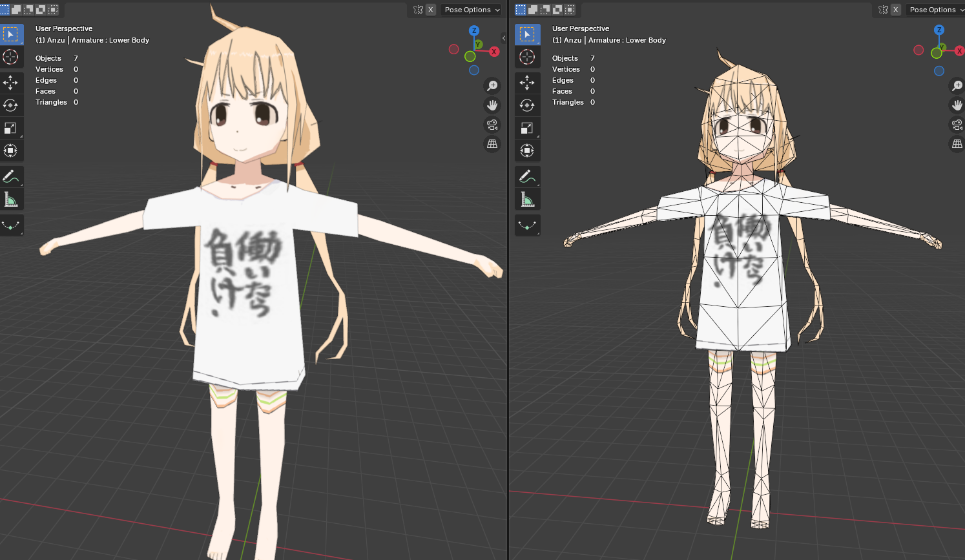965x560 pixels.
Task: Enable Extend Selection mode in right viewport
Action: point(533,10)
